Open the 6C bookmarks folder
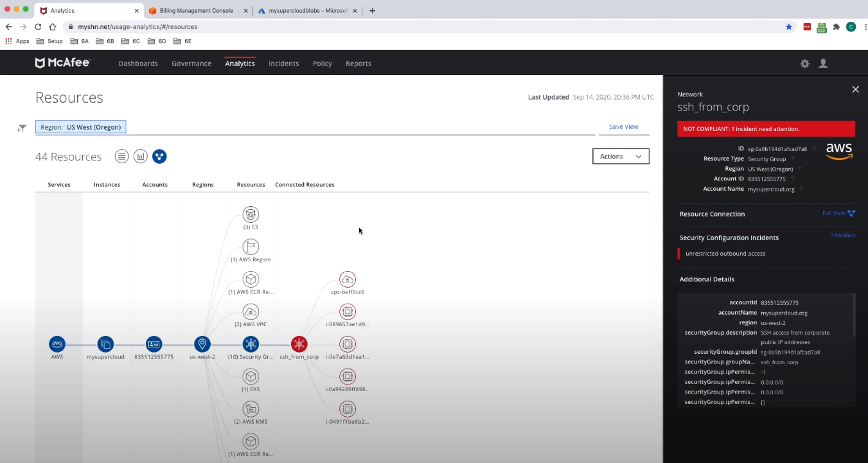Viewport: 868px width, 463px height. (x=131, y=41)
